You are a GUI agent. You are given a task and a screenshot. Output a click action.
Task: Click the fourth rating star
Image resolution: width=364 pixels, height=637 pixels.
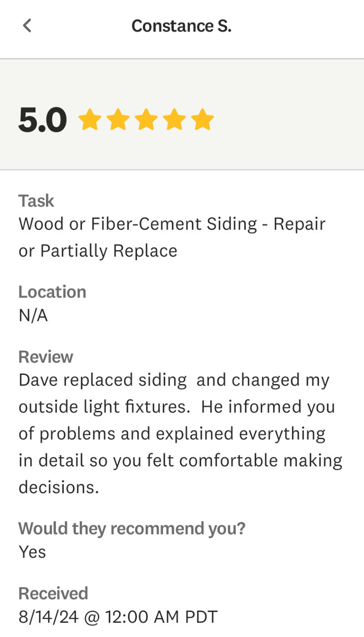174,120
